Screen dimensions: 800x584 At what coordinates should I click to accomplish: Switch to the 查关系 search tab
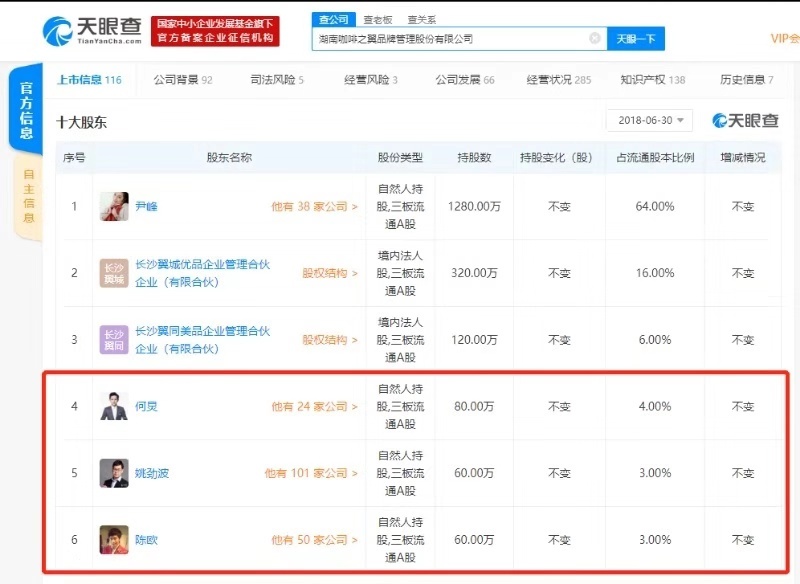click(422, 19)
